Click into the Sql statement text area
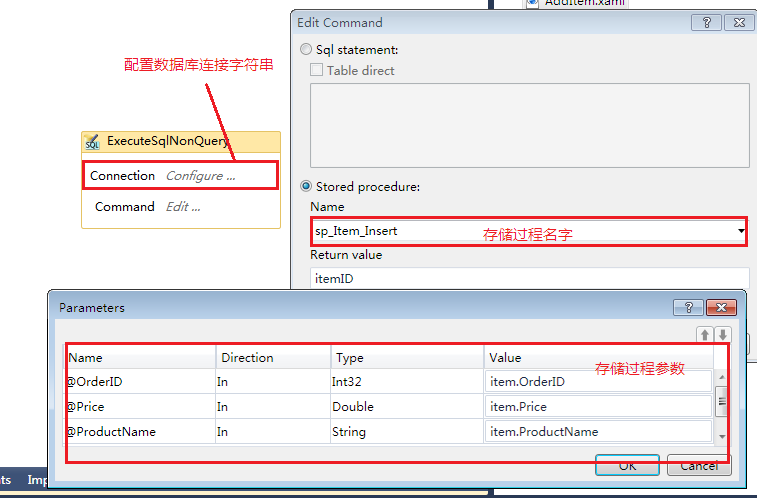This screenshot has width=757, height=498. [530, 125]
